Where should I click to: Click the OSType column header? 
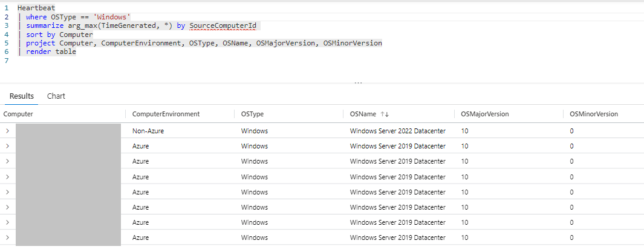(252, 114)
